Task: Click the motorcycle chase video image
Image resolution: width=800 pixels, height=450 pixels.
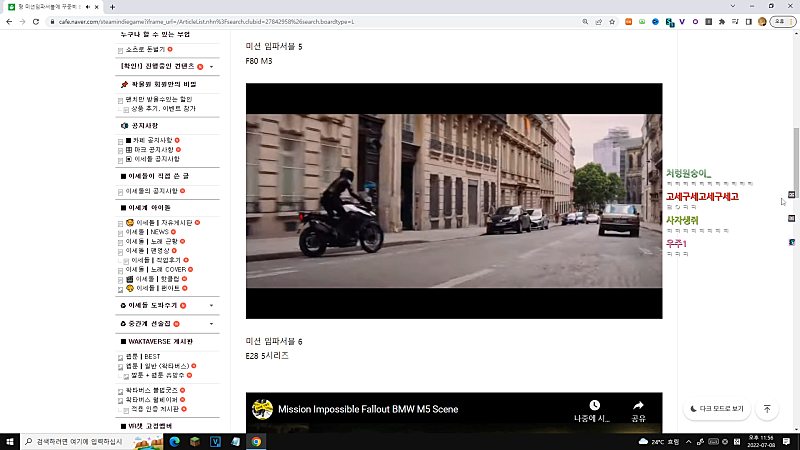Action: (x=454, y=200)
